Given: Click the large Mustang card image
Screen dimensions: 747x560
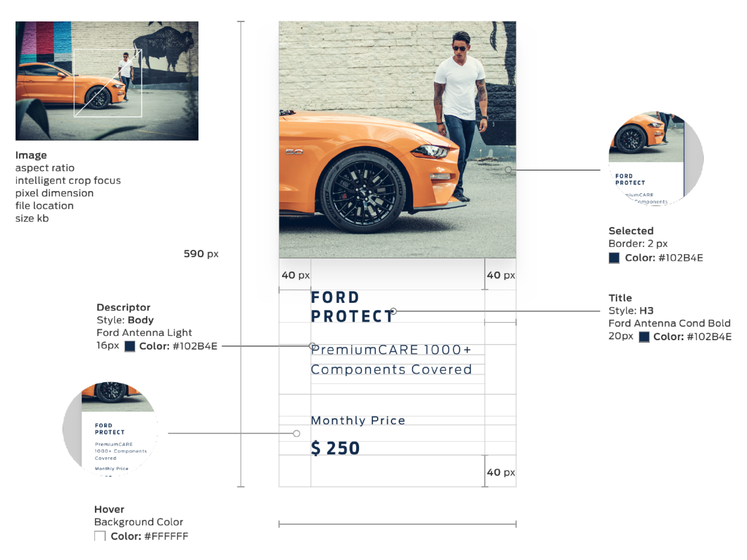Looking at the screenshot, I should (x=397, y=139).
